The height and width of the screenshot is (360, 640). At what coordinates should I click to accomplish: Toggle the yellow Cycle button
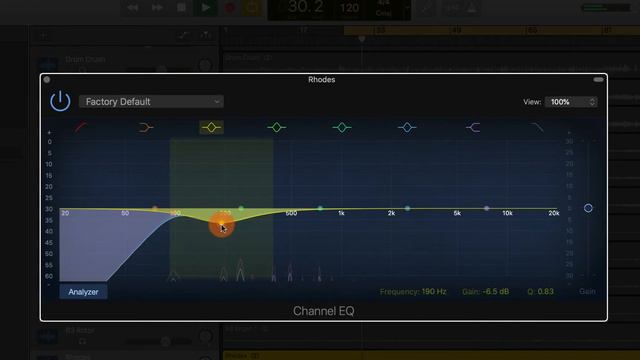click(253, 7)
